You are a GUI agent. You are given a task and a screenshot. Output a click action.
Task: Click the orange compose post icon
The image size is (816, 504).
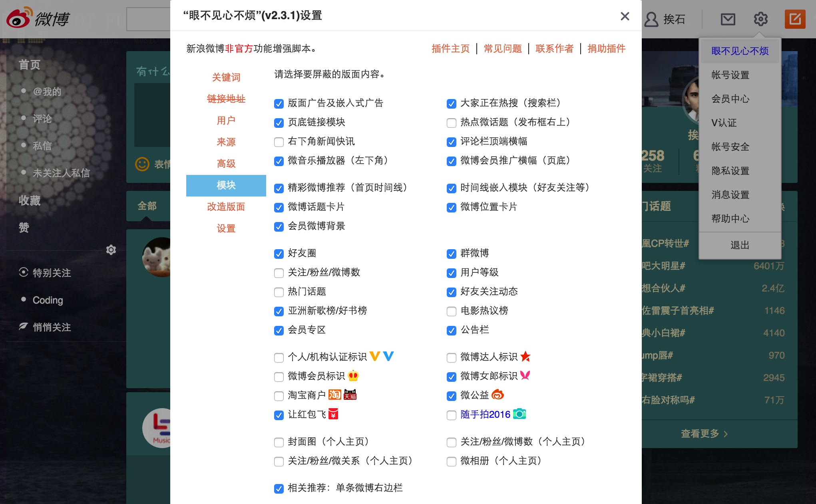pos(795,19)
